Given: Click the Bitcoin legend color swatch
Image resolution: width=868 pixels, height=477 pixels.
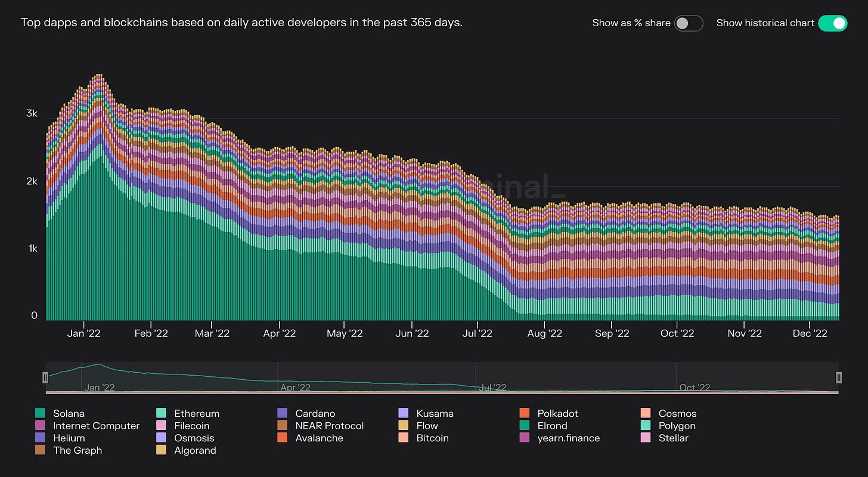Looking at the screenshot, I should click(404, 438).
